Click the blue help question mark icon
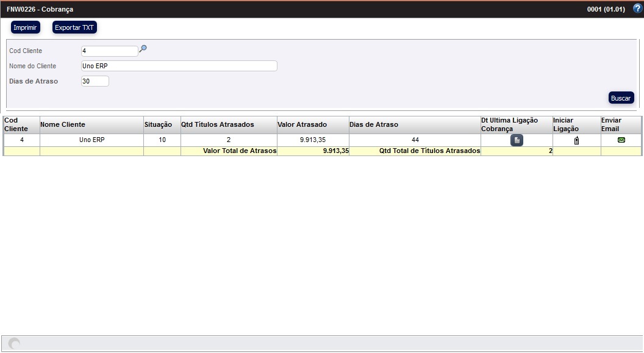 pyautogui.click(x=637, y=9)
